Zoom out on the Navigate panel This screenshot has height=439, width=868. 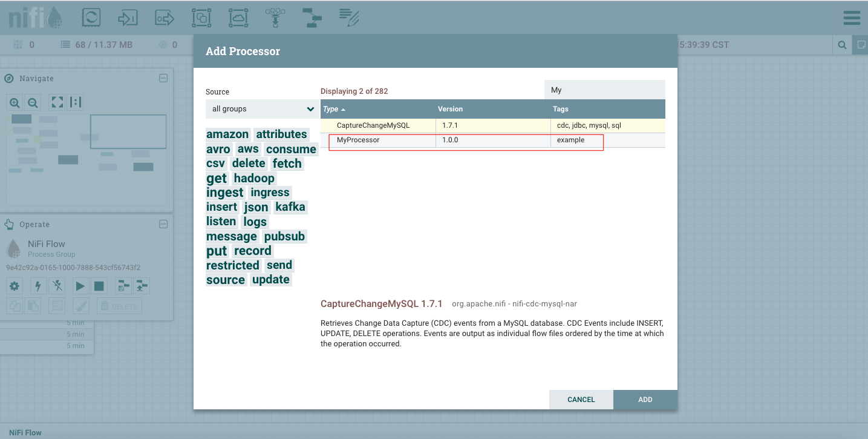tap(33, 103)
